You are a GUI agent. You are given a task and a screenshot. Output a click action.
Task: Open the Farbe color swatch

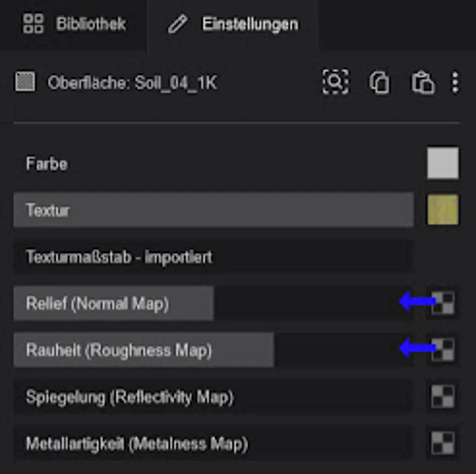click(443, 163)
